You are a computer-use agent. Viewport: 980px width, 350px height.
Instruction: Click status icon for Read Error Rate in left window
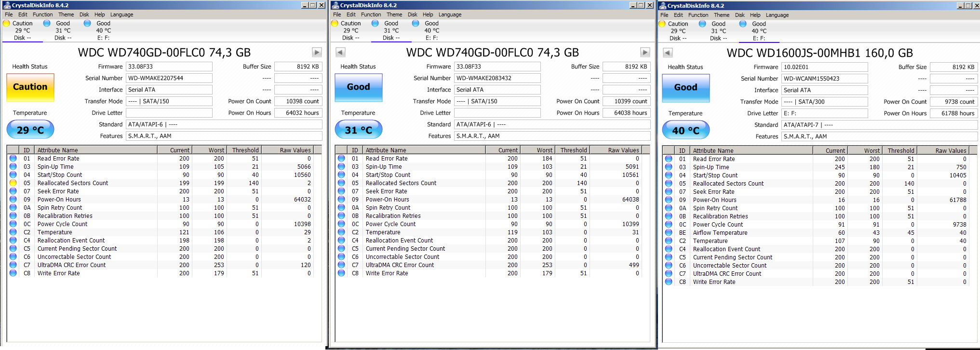(13, 158)
